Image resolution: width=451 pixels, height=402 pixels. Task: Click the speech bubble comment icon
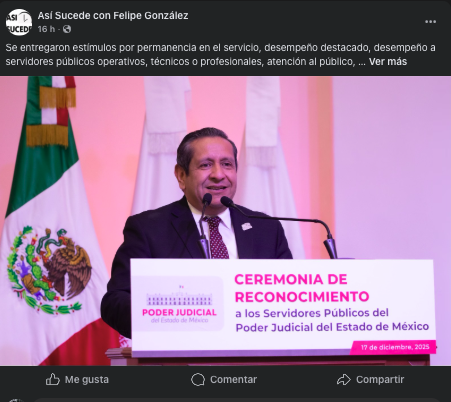pyautogui.click(x=198, y=379)
